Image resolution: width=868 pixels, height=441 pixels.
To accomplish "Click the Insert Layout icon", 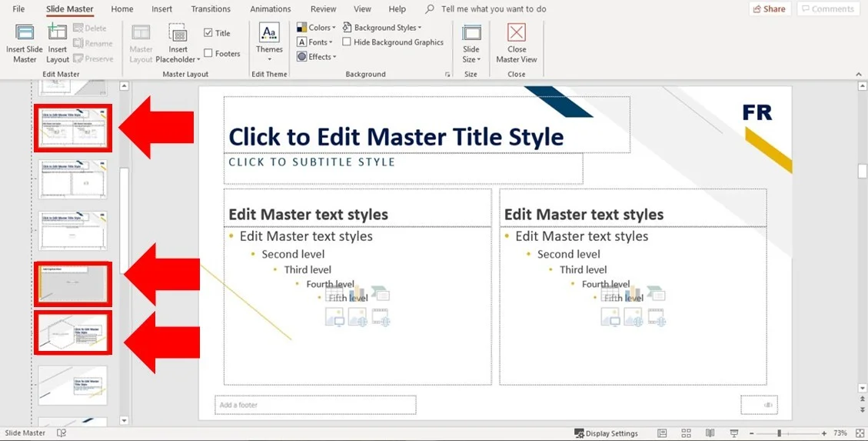I will (x=57, y=32).
